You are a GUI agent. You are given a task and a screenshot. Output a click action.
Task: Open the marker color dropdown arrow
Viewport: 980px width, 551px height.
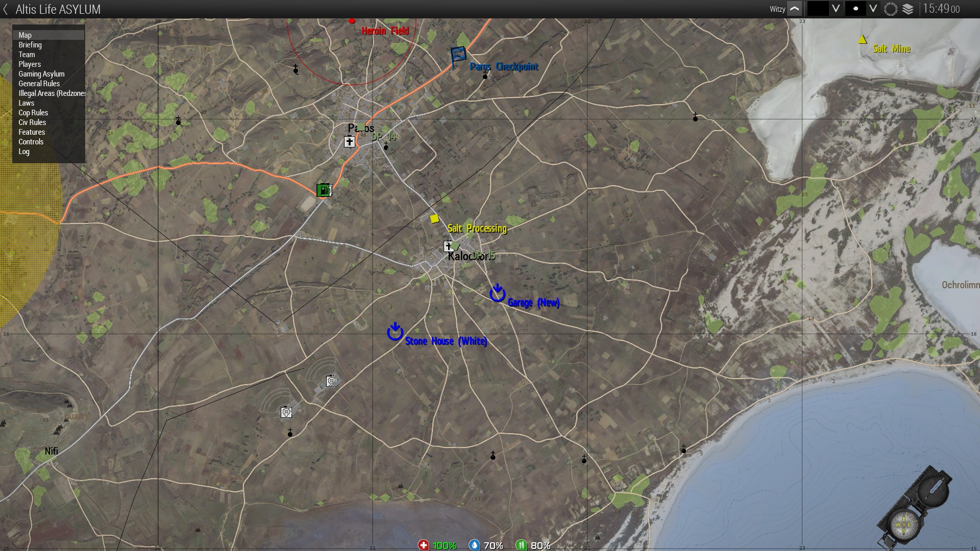836,9
